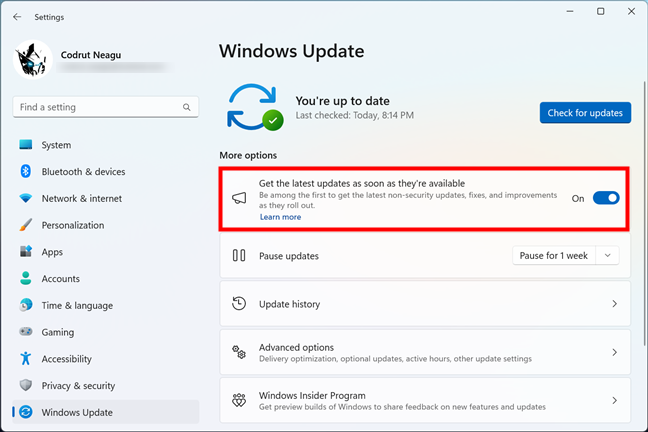Click the Advanced options gears icon
Image resolution: width=648 pixels, height=432 pixels.
(239, 352)
